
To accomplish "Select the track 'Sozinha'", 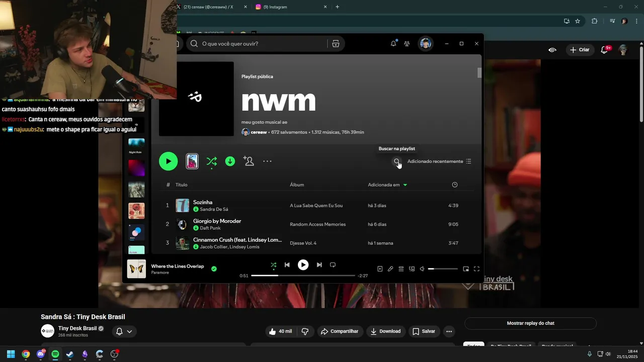I will click(x=203, y=202).
